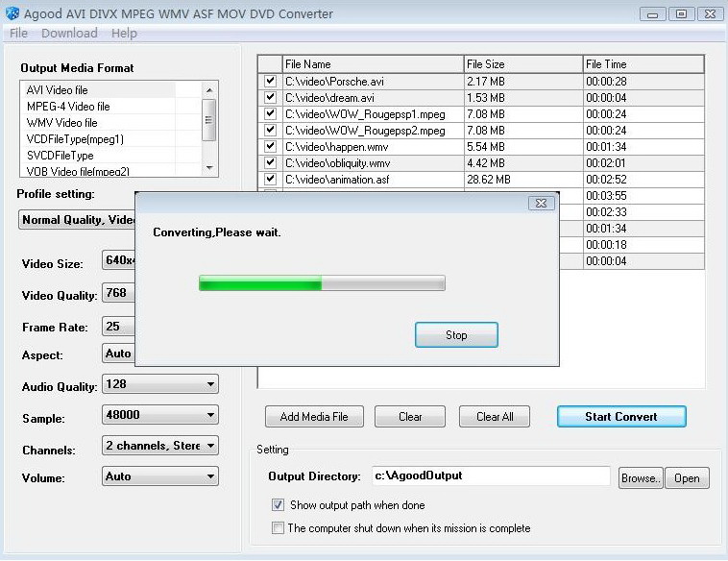Viewport: 728px width, 561px height.
Task: Click the 5.54 MB file size cell
Action: [x=523, y=147]
